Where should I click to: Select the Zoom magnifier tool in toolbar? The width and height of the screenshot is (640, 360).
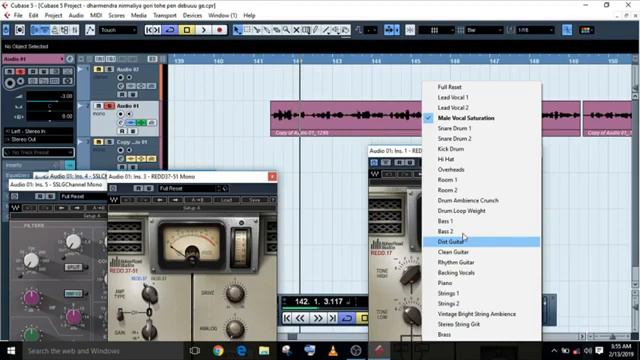pos(287,30)
